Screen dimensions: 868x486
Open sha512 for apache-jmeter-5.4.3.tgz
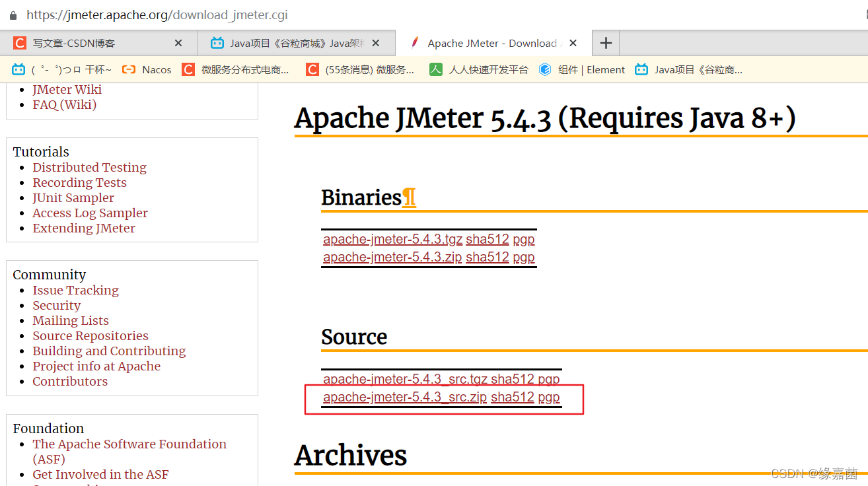click(x=488, y=239)
